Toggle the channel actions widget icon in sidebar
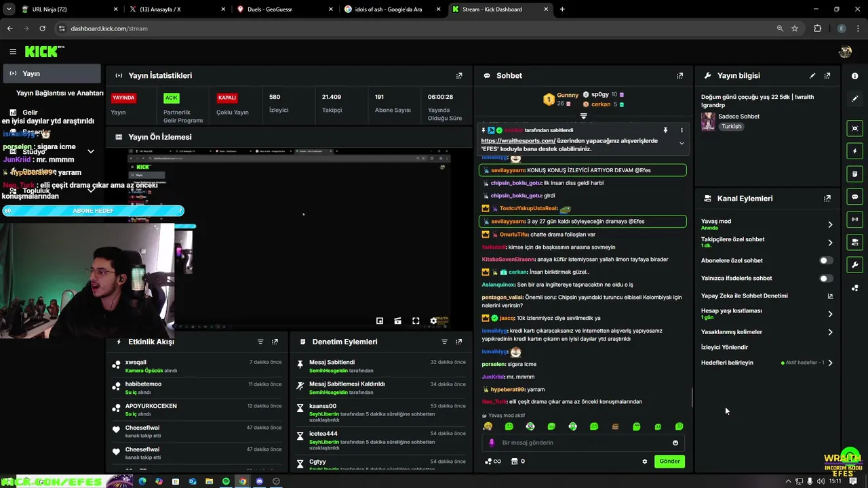868x488 pixels. click(855, 242)
